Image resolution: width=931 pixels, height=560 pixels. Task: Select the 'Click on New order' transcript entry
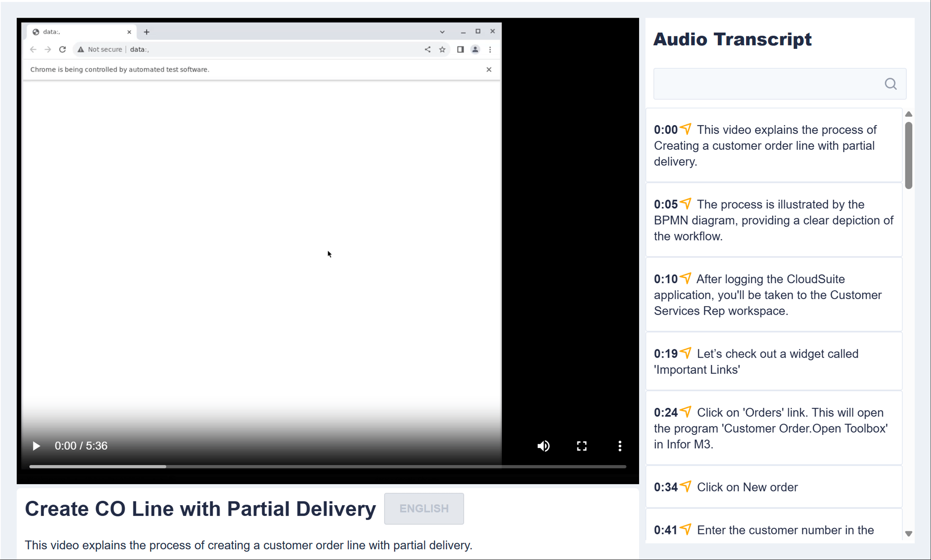click(773, 487)
